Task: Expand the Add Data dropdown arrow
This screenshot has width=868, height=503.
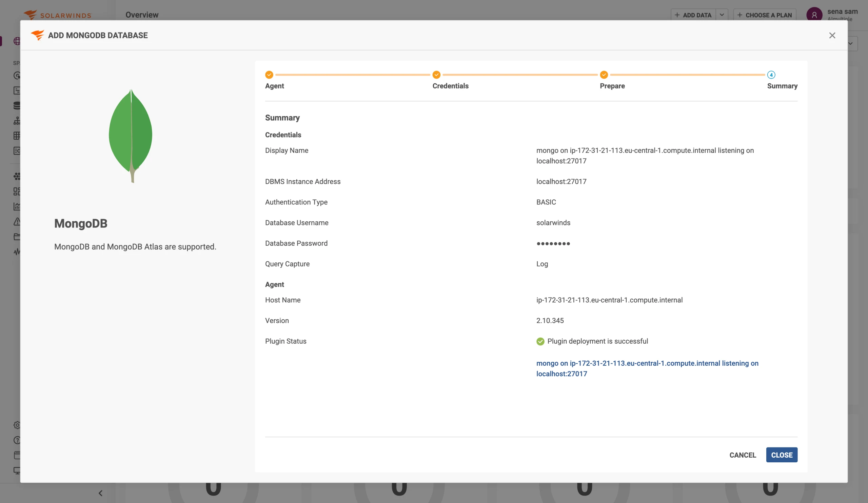Action: pos(722,15)
